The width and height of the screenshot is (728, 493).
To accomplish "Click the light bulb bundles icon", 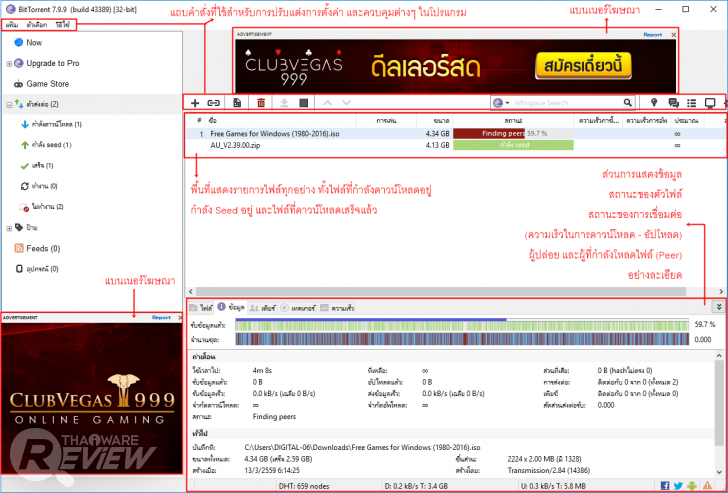I will tap(654, 103).
